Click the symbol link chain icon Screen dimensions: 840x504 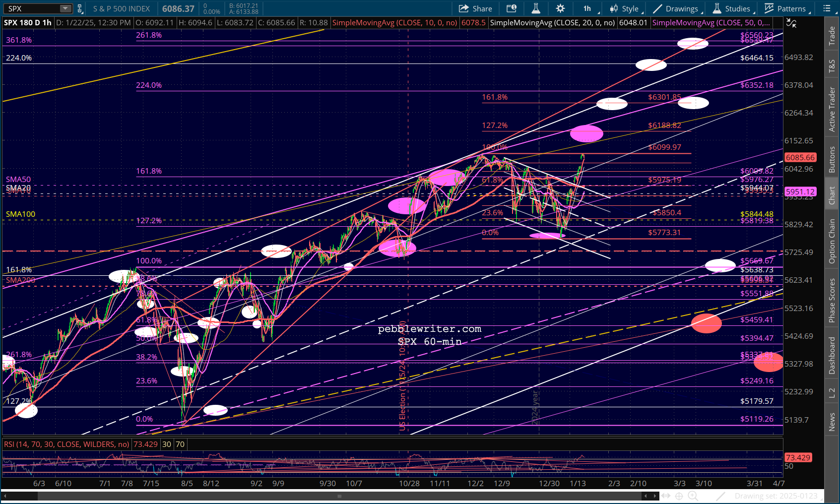pyautogui.click(x=79, y=8)
